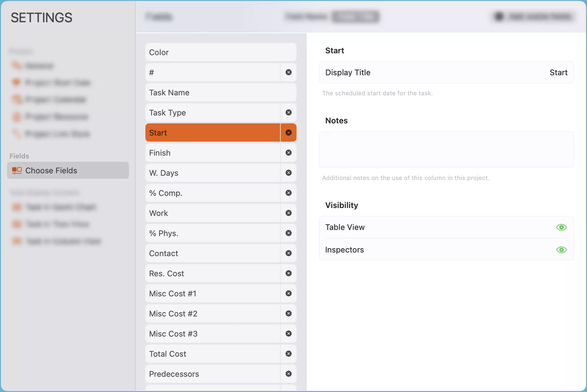The height and width of the screenshot is (392, 587).
Task: Remove the W. Days field
Action: [288, 173]
